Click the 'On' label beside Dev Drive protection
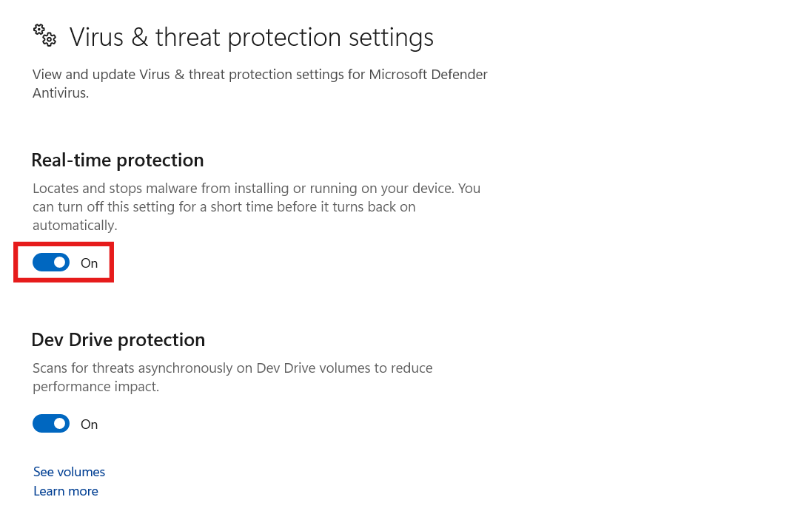 [89, 423]
